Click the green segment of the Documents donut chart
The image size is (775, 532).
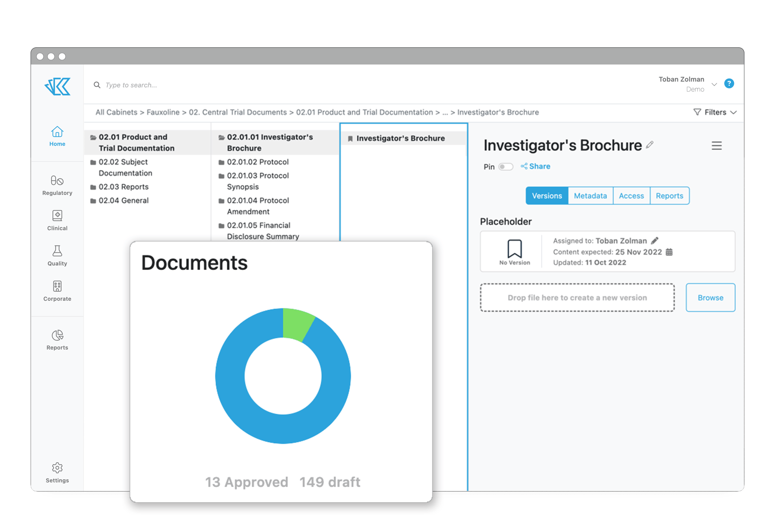pyautogui.click(x=296, y=325)
